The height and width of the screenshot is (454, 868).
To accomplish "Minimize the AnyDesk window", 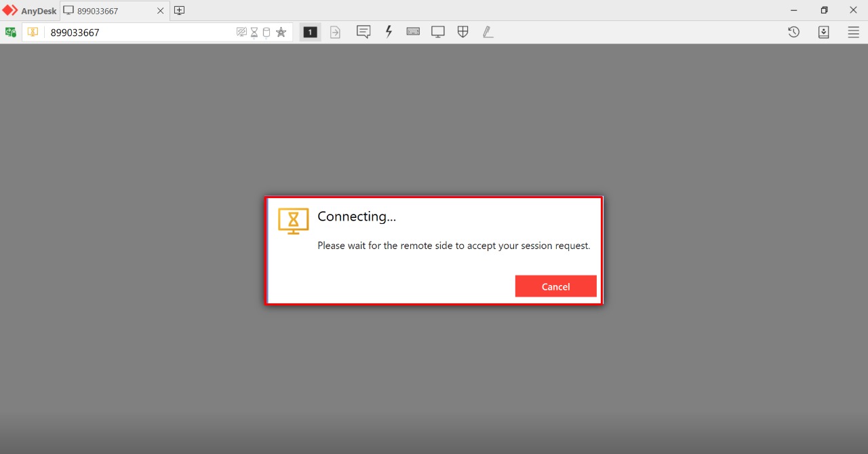I will point(793,10).
